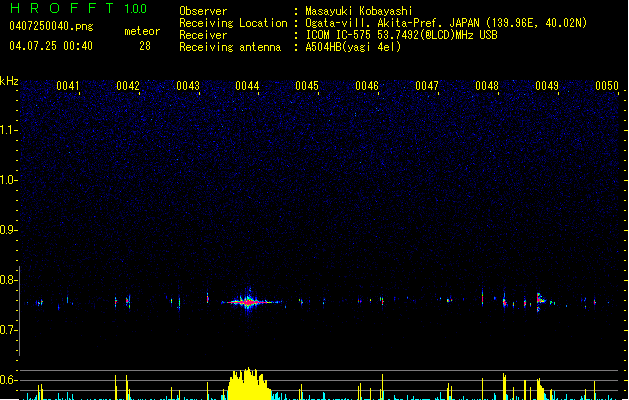The width and height of the screenshot is (629, 400).
Task: Click the 0041 time marker
Action: (x=67, y=86)
